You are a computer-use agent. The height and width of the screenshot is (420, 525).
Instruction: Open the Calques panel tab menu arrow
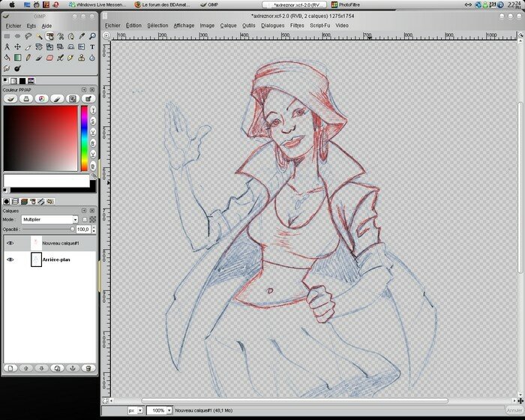click(84, 211)
